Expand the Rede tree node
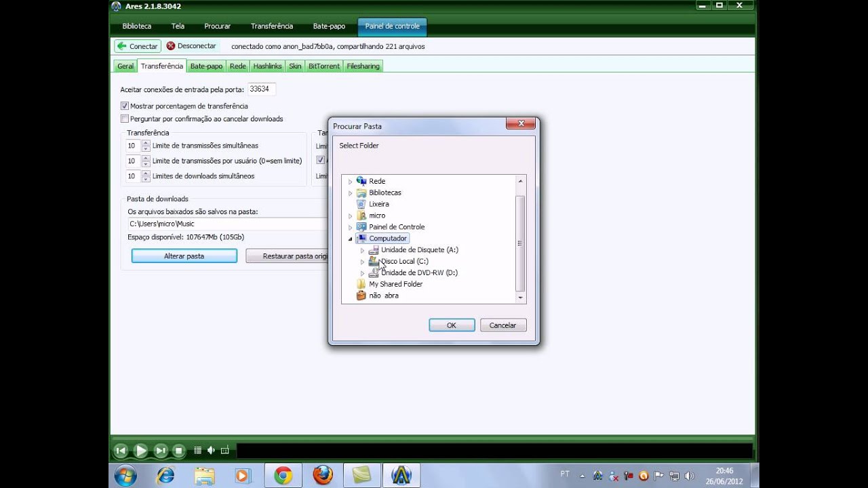 (x=351, y=182)
